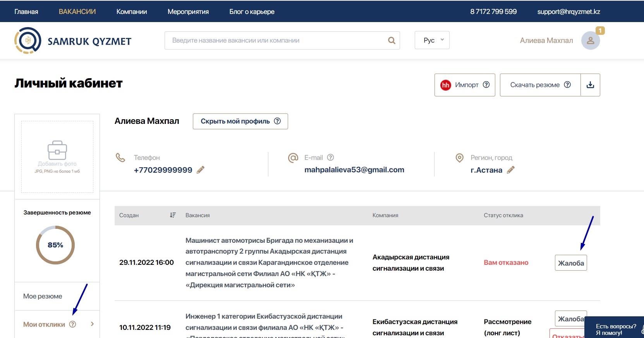Click the hh logo in the Import button
644x338 pixels.
[x=446, y=85]
